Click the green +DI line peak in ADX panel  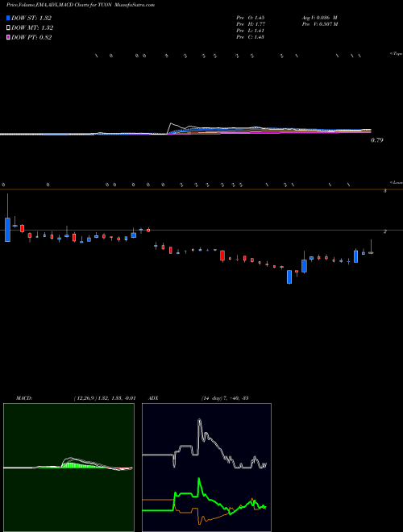(x=199, y=480)
